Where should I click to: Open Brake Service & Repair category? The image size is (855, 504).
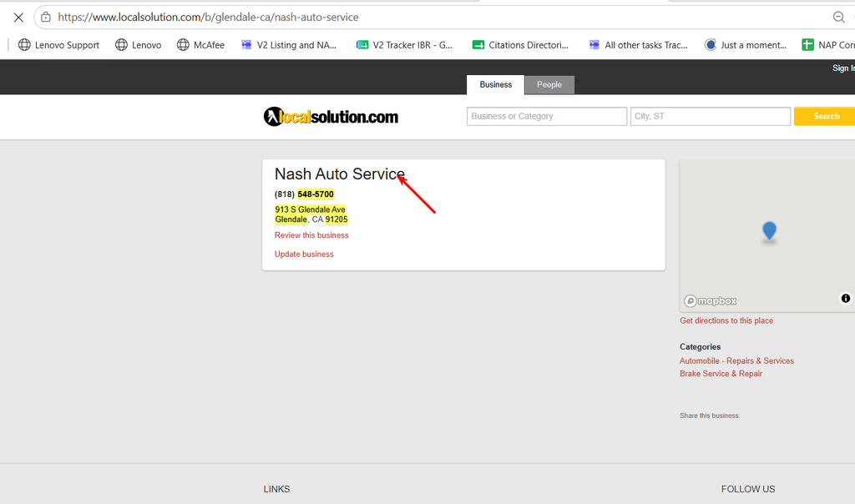[x=721, y=374]
